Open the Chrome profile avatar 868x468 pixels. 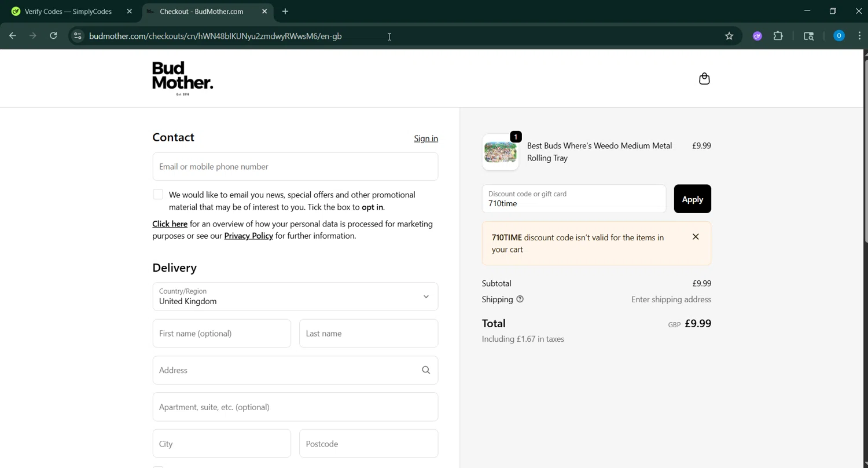tap(839, 36)
